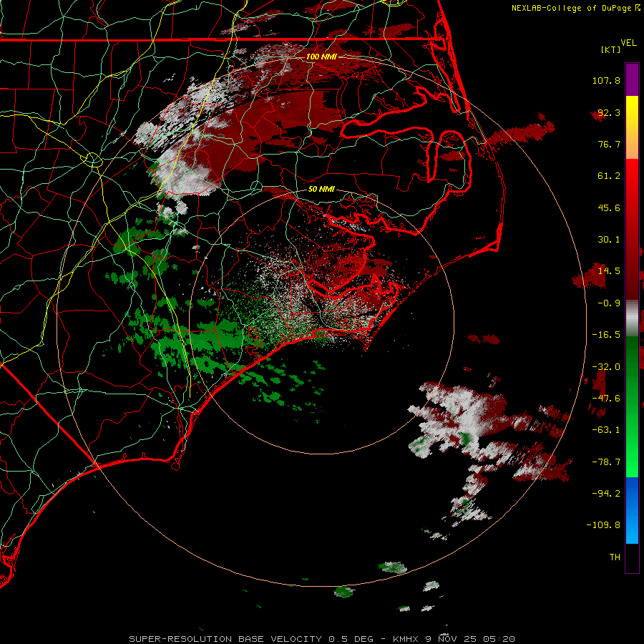The image size is (644, 644).
Task: Select the 107.8 velocity scale value
Action: point(606,80)
